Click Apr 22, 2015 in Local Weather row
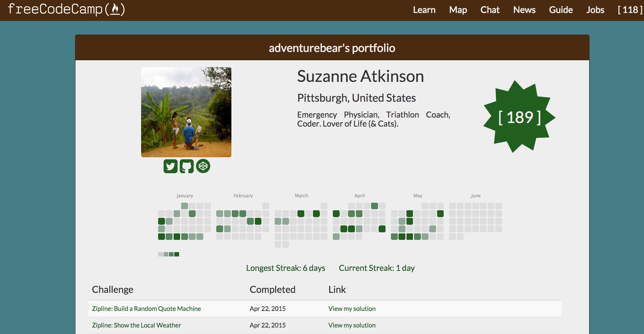This screenshot has width=644, height=334. pos(267,325)
